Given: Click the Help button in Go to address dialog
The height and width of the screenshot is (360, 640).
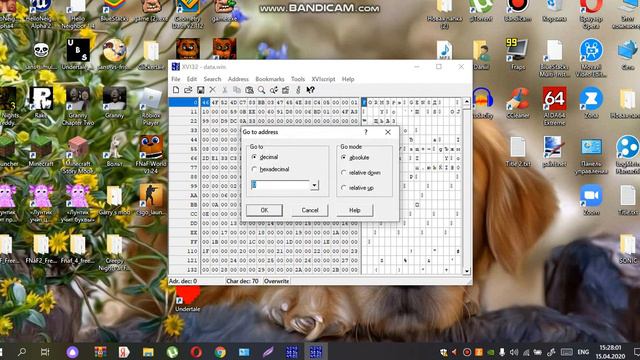Looking at the screenshot, I should click(x=355, y=210).
